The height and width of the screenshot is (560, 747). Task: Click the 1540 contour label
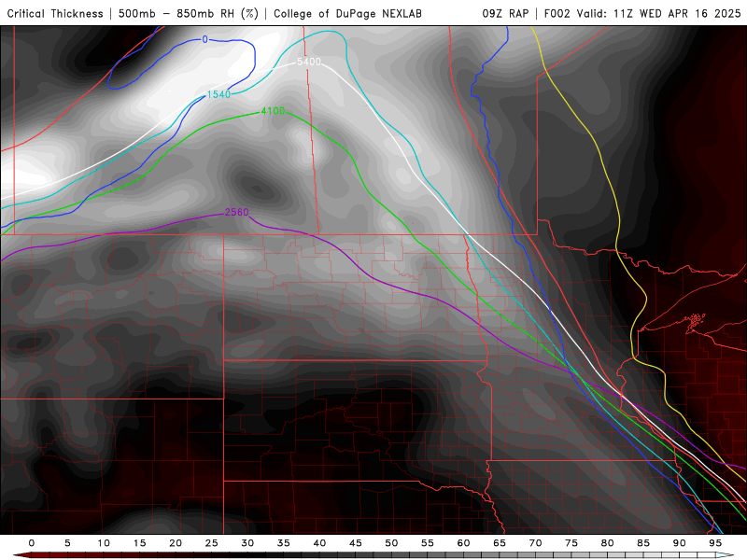[218, 94]
